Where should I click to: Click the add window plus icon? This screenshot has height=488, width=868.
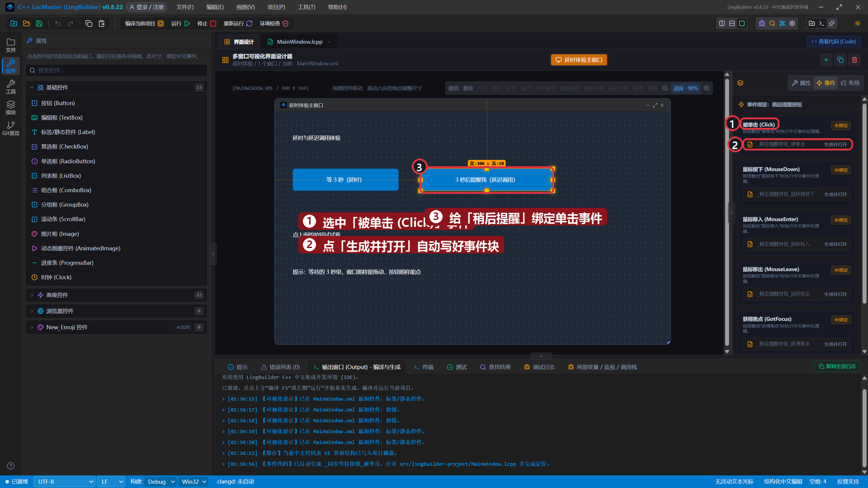(826, 60)
